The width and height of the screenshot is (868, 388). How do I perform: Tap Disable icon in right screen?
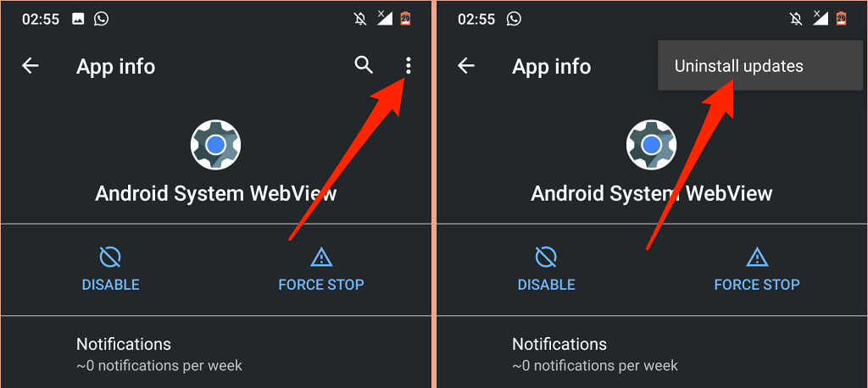click(x=546, y=258)
